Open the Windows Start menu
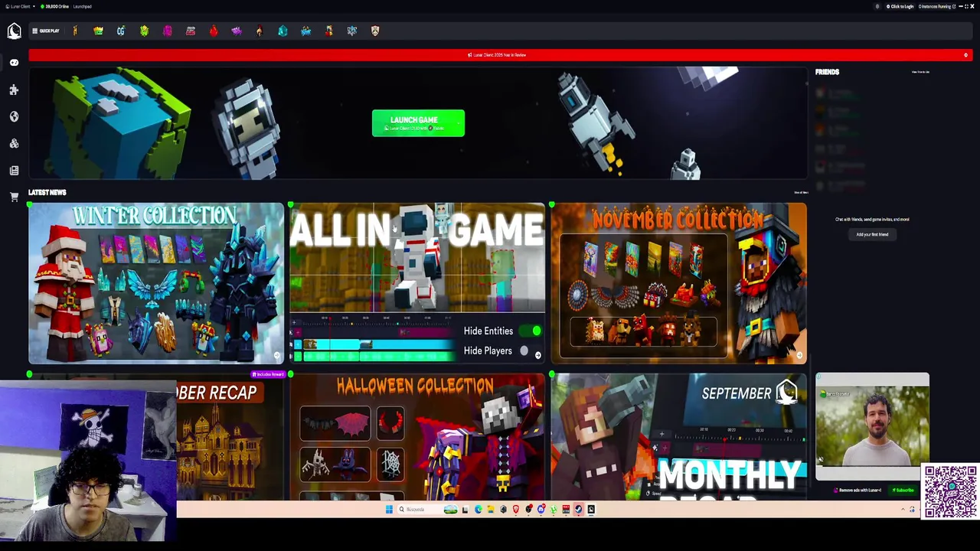This screenshot has width=980, height=551. point(389,509)
